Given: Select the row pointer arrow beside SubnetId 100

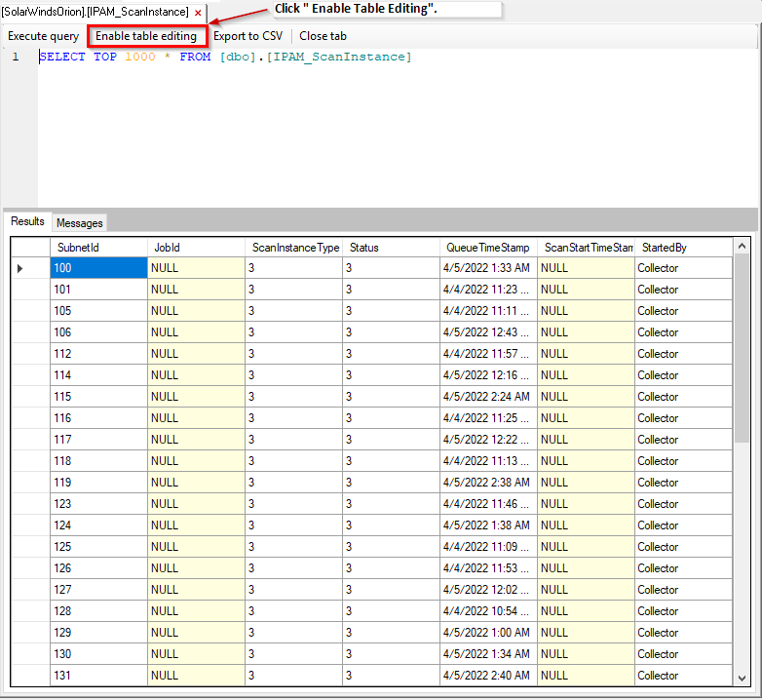Looking at the screenshot, I should [x=19, y=268].
